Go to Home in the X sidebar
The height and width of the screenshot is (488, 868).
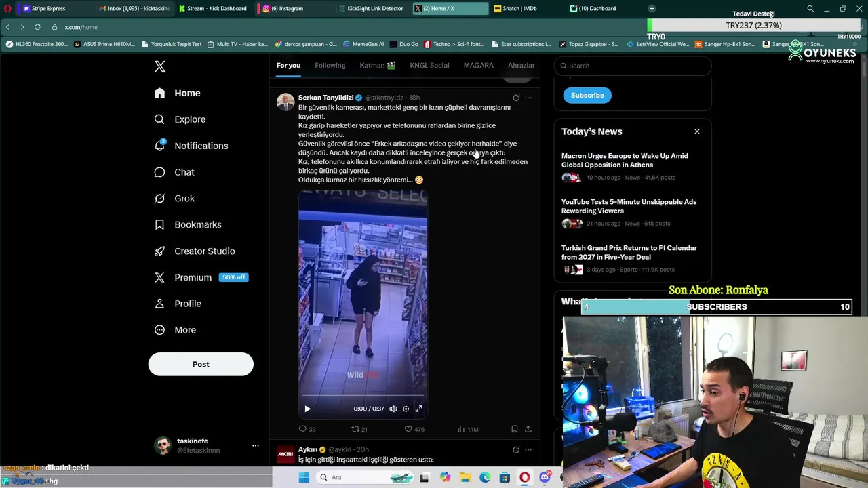(177, 93)
